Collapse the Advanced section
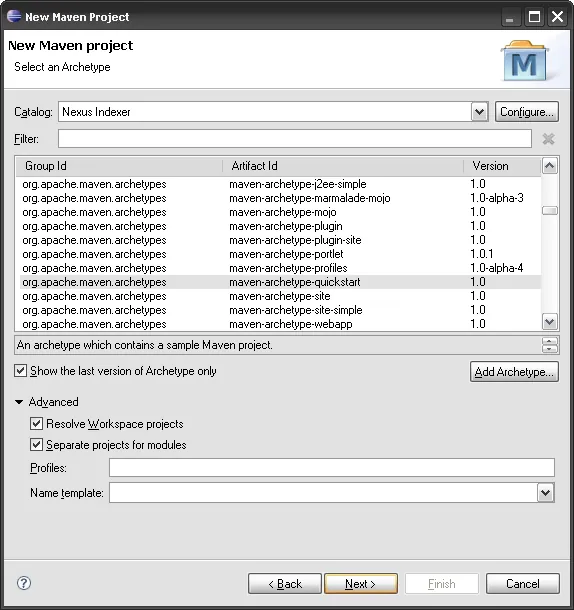Viewport: 574px width, 610px height. [19, 402]
